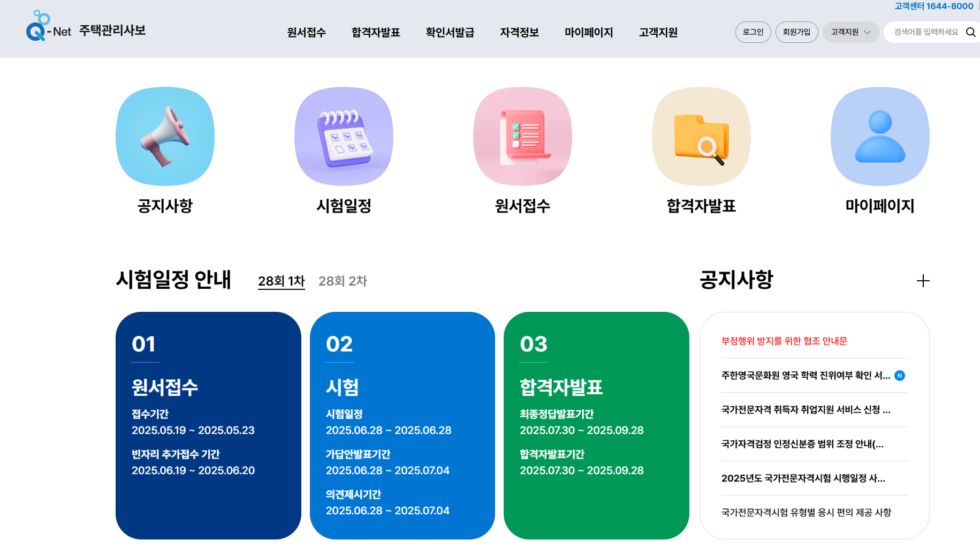Open the 마이페이지 person icon
Screen dimensions: 980x548
880,136
